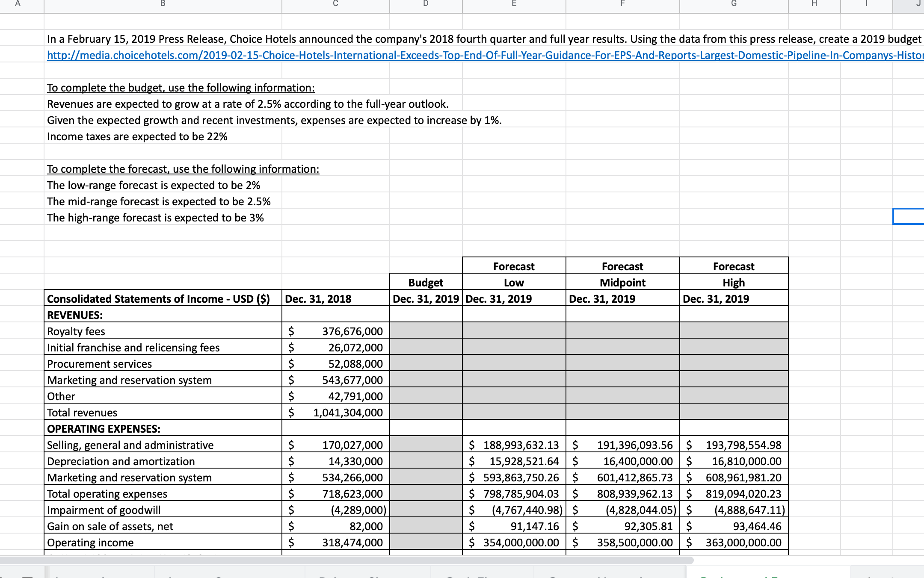The width and height of the screenshot is (924, 578).
Task: Switch to the Balance Sheet tab
Action: pos(366,575)
